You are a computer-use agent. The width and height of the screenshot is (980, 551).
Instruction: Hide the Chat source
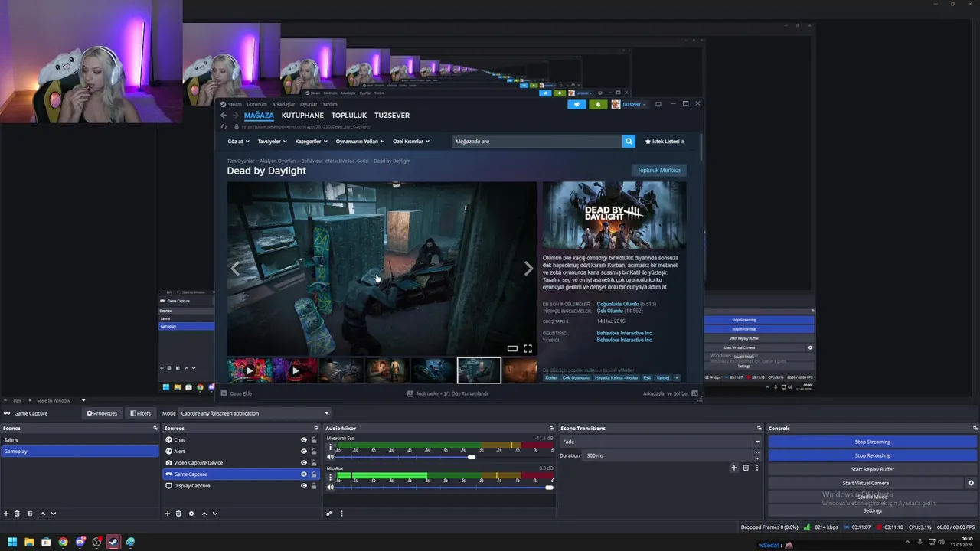point(304,440)
